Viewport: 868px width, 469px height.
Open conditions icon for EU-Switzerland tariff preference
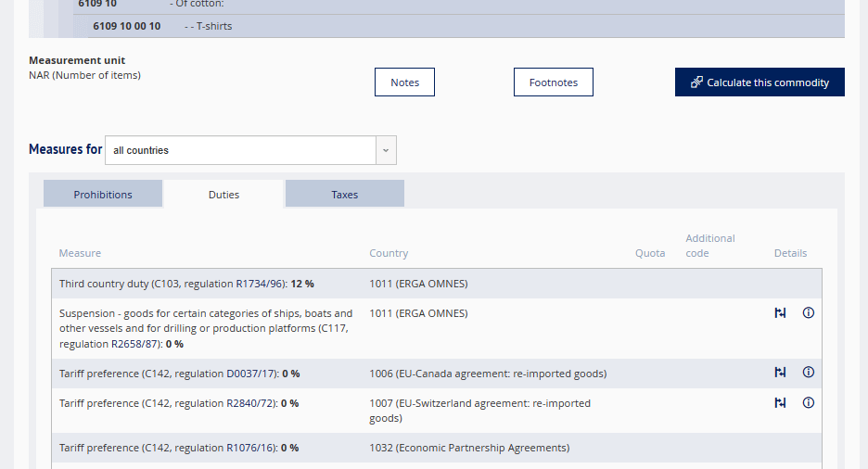point(780,402)
